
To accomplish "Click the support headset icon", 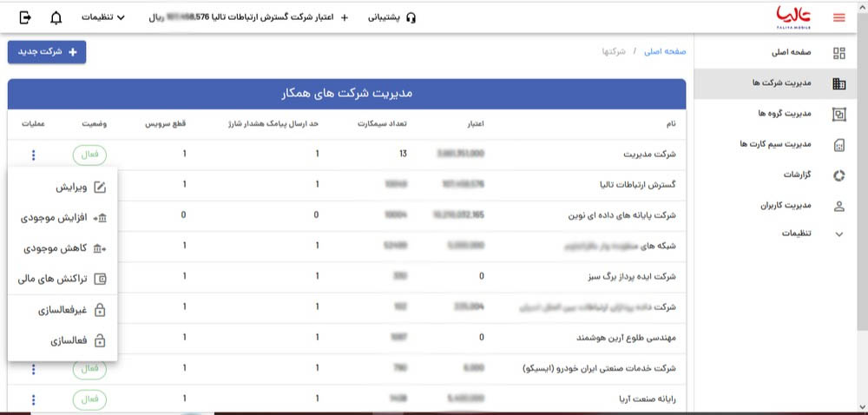I will click(411, 17).
